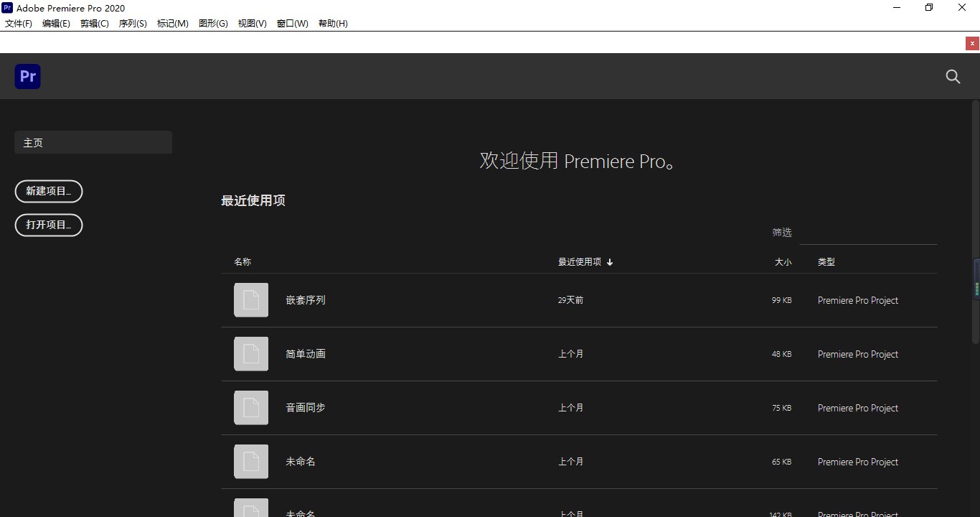Image resolution: width=980 pixels, height=517 pixels.
Task: Click the 音画同步 project file icon
Action: coord(251,408)
